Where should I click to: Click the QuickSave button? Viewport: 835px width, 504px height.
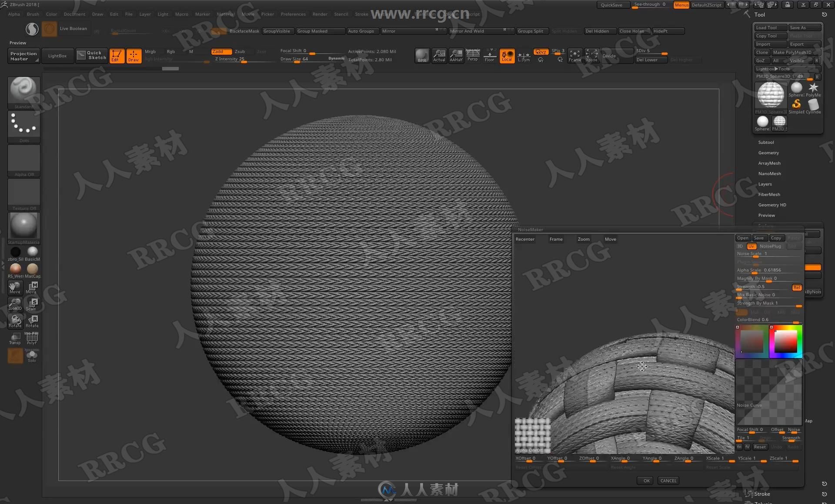coord(613,5)
